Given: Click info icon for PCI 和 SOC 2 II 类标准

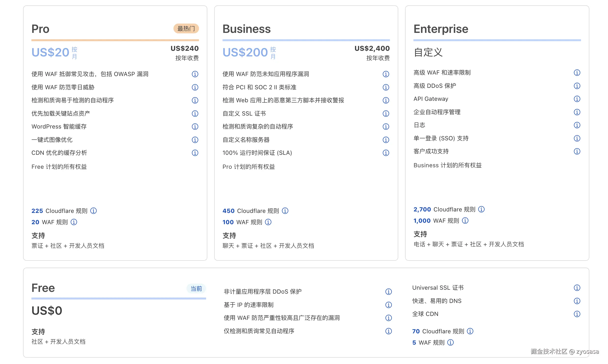Looking at the screenshot, I should coord(386,87).
